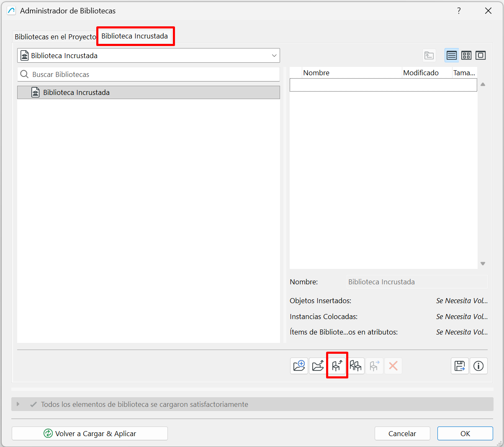
Task: Expand the library load status panel
Action: [x=18, y=404]
